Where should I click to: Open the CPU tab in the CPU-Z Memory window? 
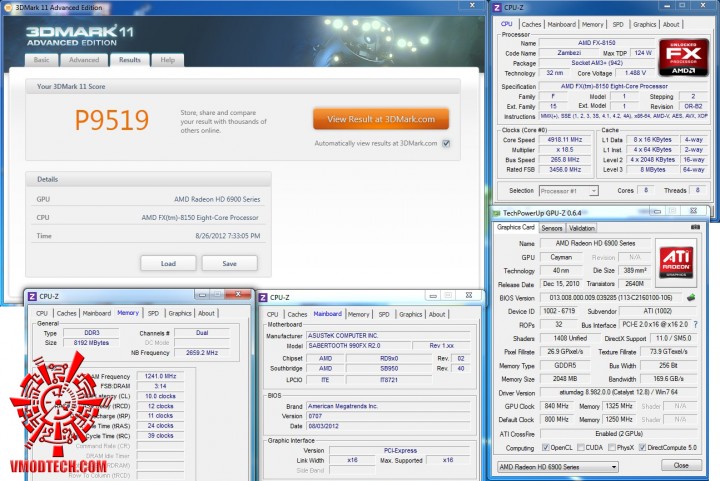(42, 313)
